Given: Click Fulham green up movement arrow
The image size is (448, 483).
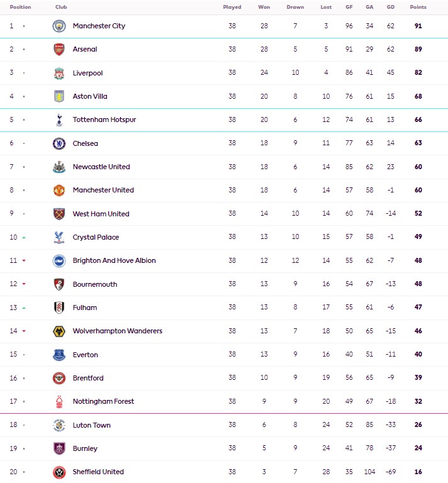Looking at the screenshot, I should (24, 308).
